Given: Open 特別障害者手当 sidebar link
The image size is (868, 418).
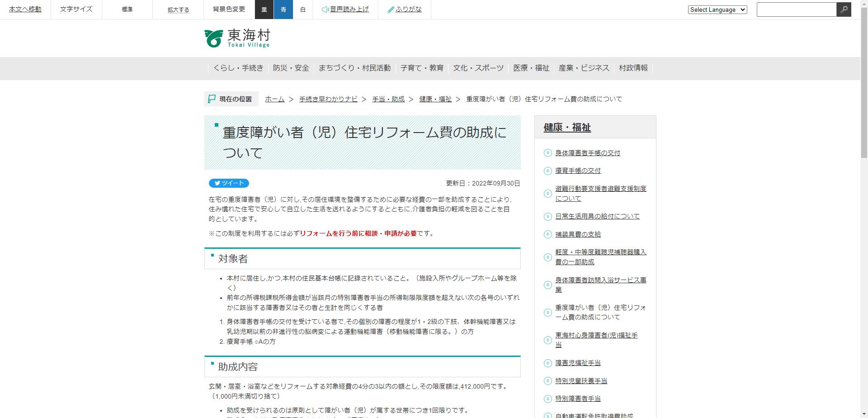Looking at the screenshot, I should pyautogui.click(x=578, y=399).
